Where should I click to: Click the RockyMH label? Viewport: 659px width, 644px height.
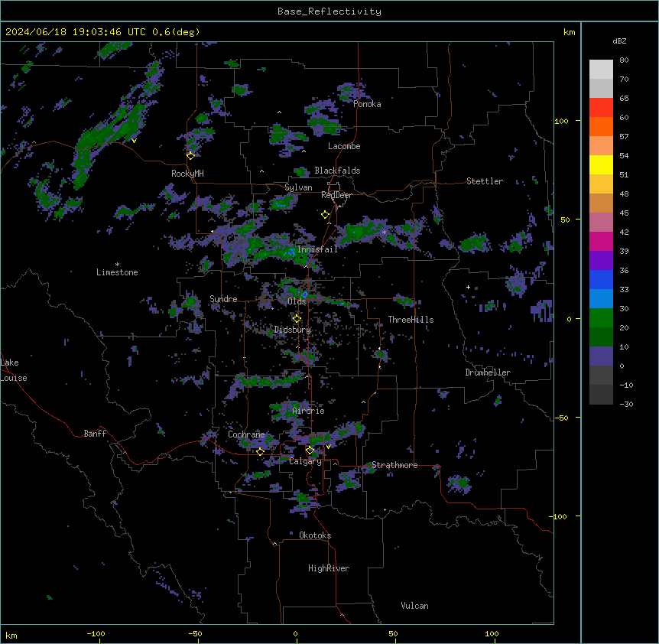click(187, 173)
